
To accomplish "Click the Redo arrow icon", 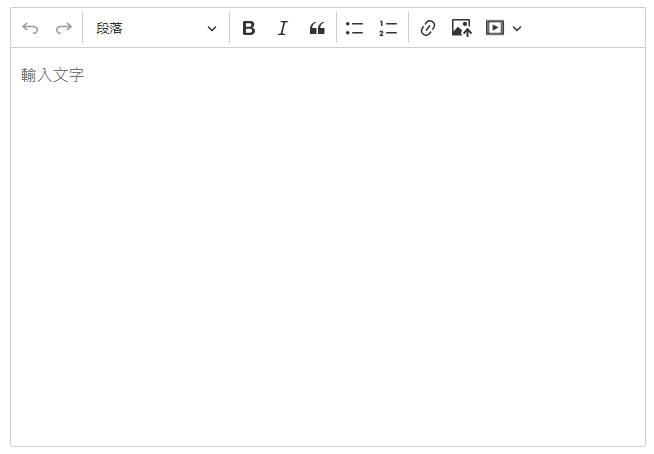I will [64, 28].
